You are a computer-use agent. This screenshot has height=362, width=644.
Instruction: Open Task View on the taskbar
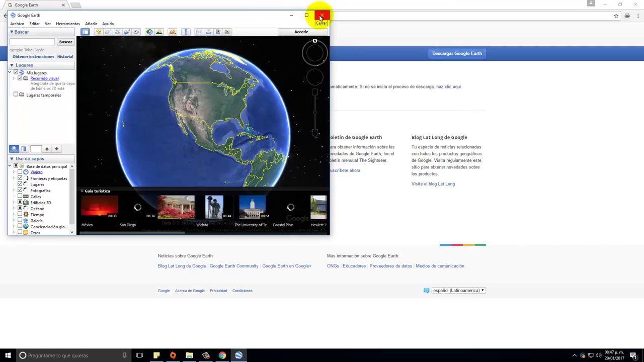pos(139,355)
